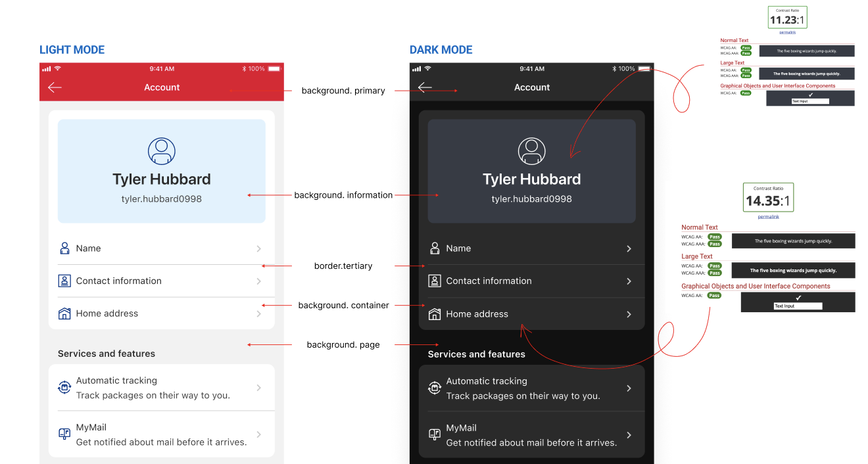Screen dimensions: 868x464
Task: Open the MyMail row in light mode
Action: (x=161, y=434)
